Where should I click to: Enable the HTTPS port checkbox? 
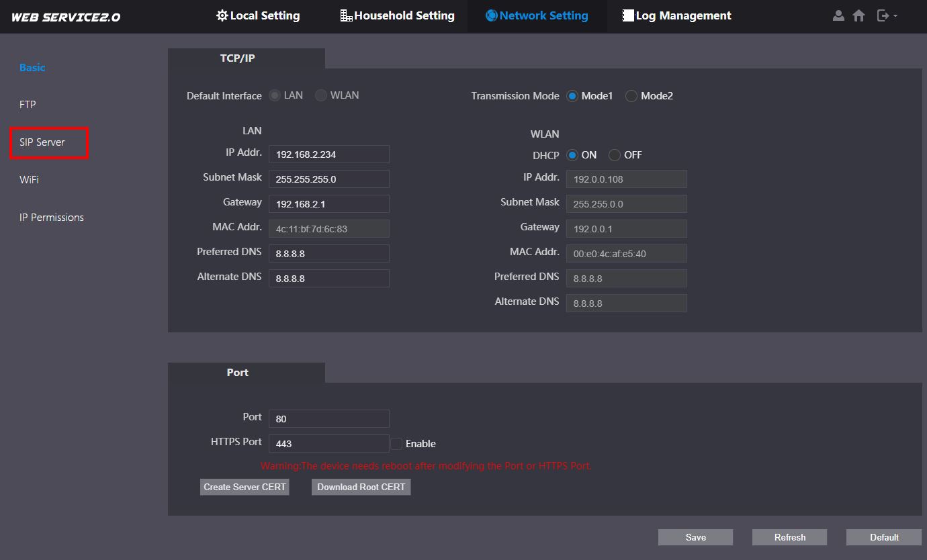click(396, 444)
